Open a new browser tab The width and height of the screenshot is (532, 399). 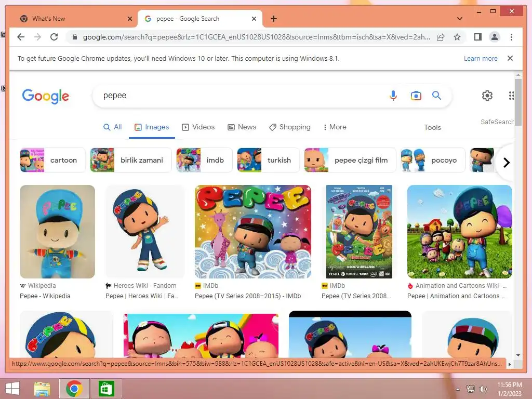[x=273, y=19]
